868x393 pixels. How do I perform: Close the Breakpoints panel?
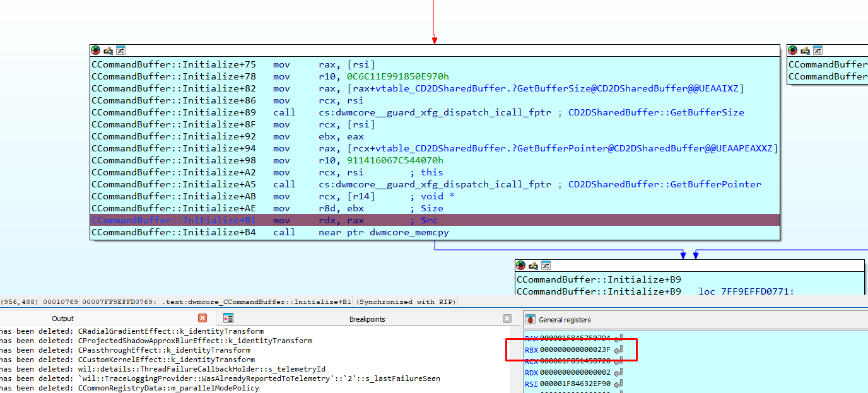pyautogui.click(x=507, y=319)
